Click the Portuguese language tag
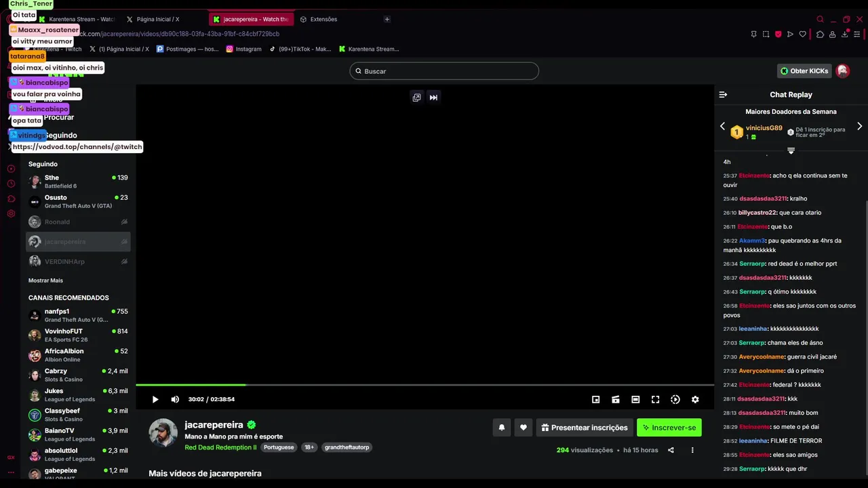868x488 pixels. [x=279, y=447]
